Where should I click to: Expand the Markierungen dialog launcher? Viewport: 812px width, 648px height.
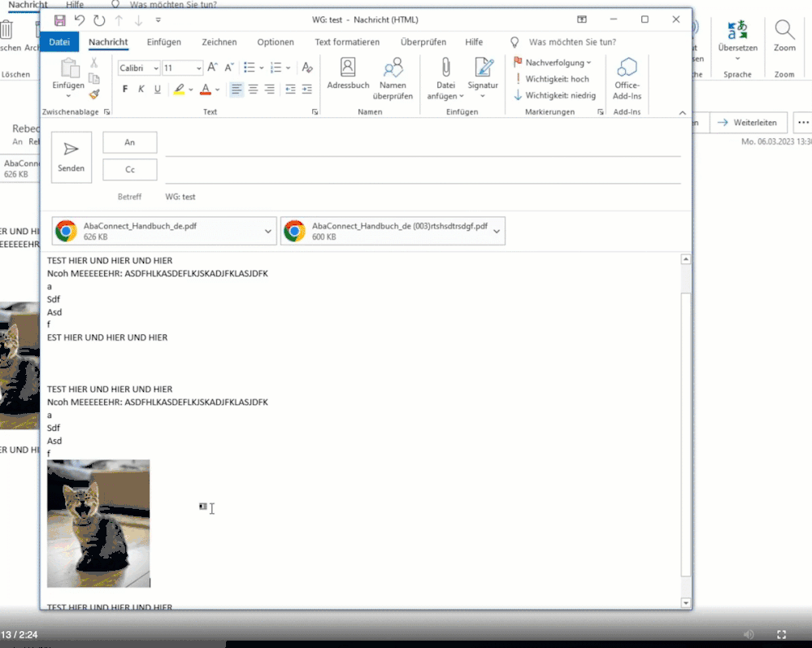tap(601, 112)
